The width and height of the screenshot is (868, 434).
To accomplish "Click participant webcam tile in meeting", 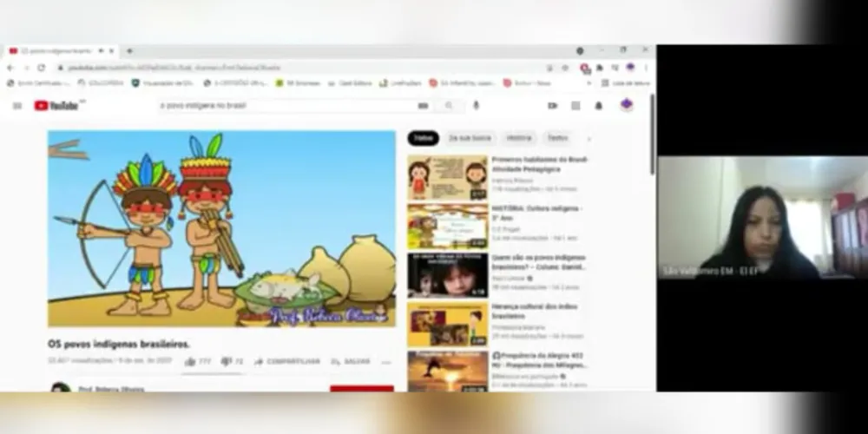I will coord(762,217).
